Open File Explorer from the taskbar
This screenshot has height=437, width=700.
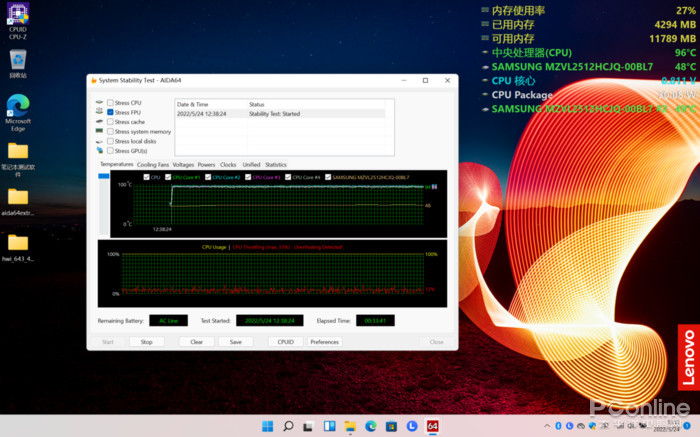coord(350,426)
